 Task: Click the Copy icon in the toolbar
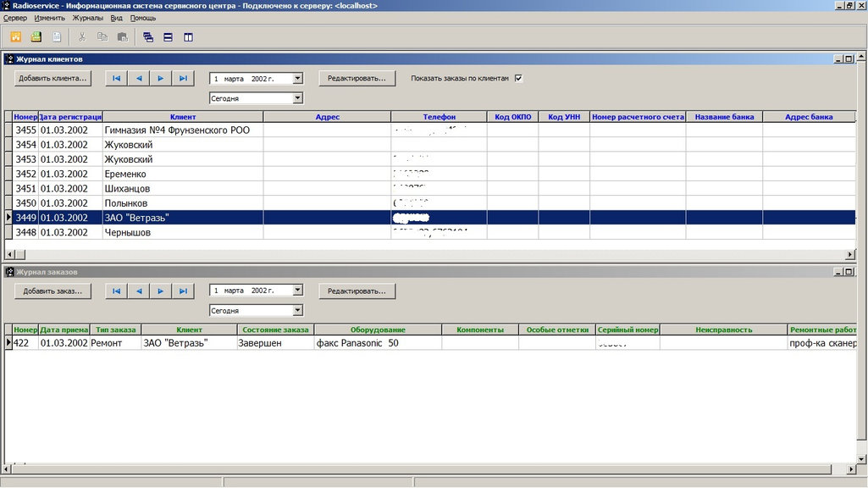pos(102,36)
